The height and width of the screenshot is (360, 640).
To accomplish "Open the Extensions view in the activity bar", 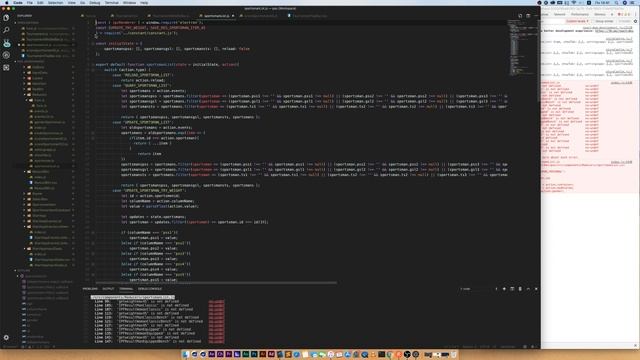I will [x=6, y=67].
